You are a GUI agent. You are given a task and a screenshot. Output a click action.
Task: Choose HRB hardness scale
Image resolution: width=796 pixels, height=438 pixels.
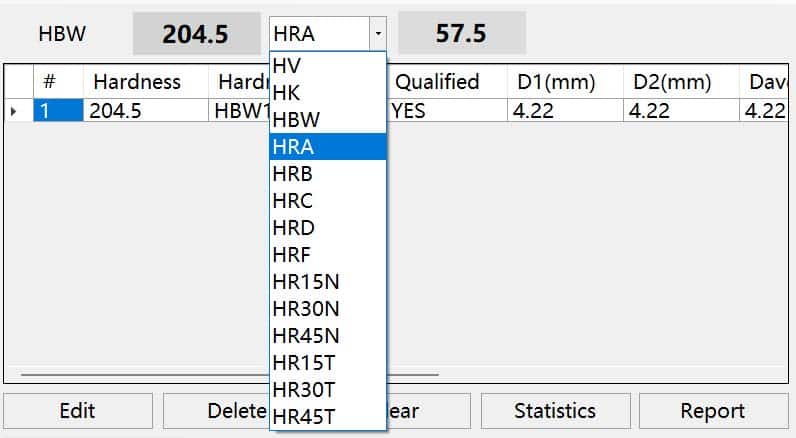327,174
